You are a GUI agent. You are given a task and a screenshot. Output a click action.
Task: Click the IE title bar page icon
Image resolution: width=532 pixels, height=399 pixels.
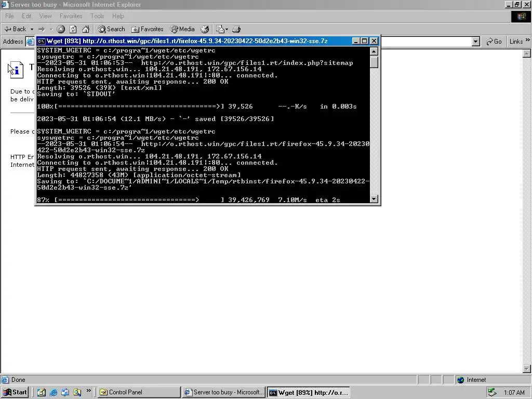pos(5,4)
